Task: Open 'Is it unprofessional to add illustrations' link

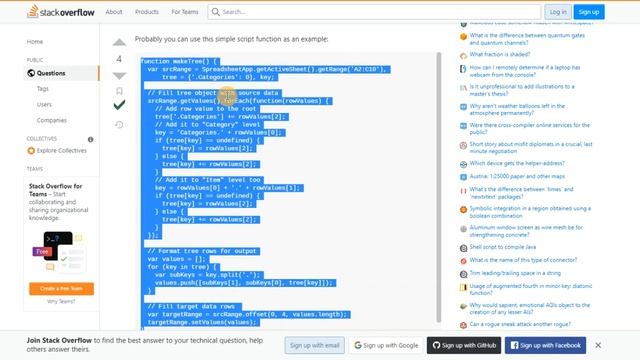Action: 522,90
